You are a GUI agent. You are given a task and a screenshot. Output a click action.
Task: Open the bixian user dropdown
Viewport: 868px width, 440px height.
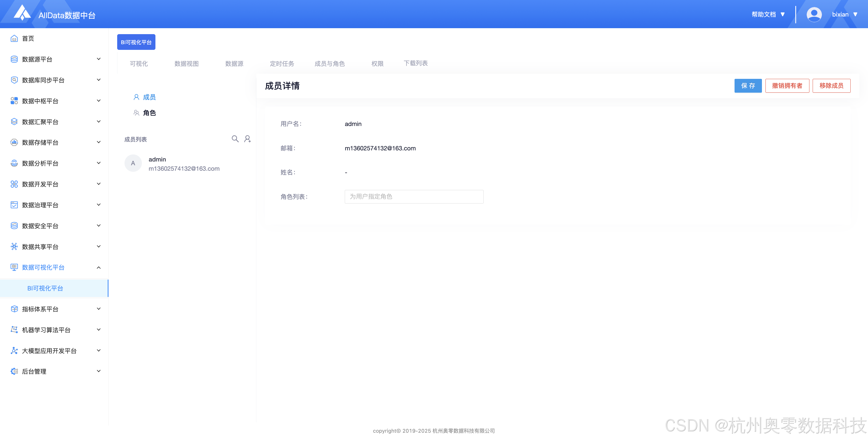pos(844,14)
